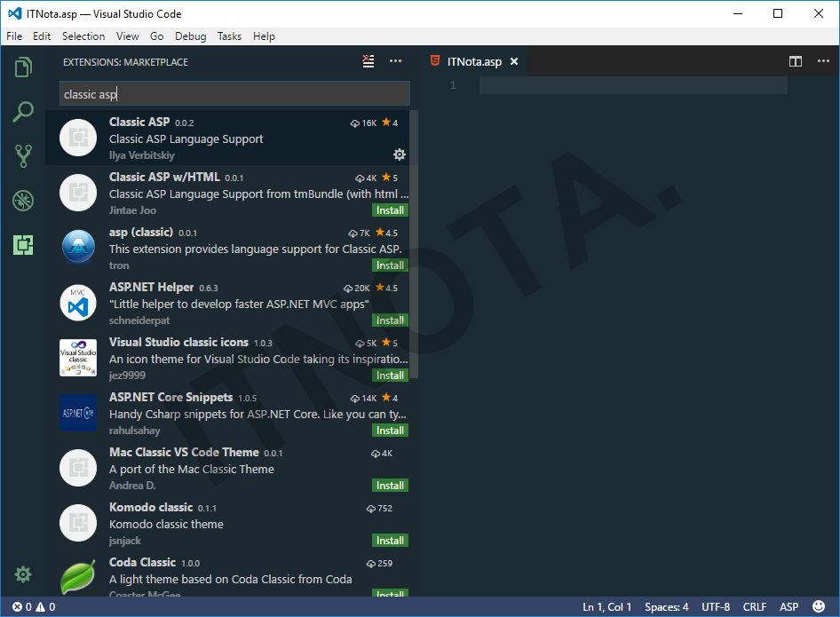Open editor more actions ellipsis menu
840x617 pixels.
point(821,61)
